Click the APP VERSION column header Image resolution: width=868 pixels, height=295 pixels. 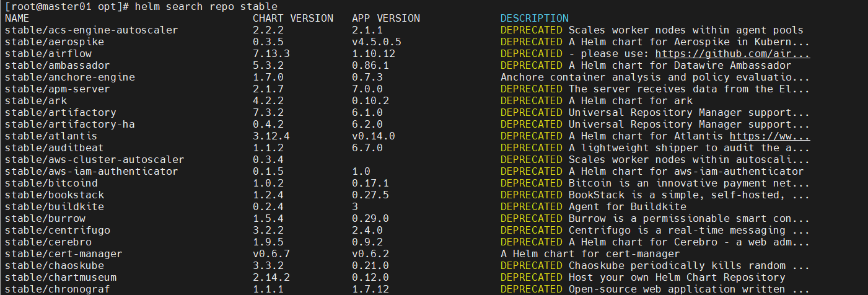386,18
